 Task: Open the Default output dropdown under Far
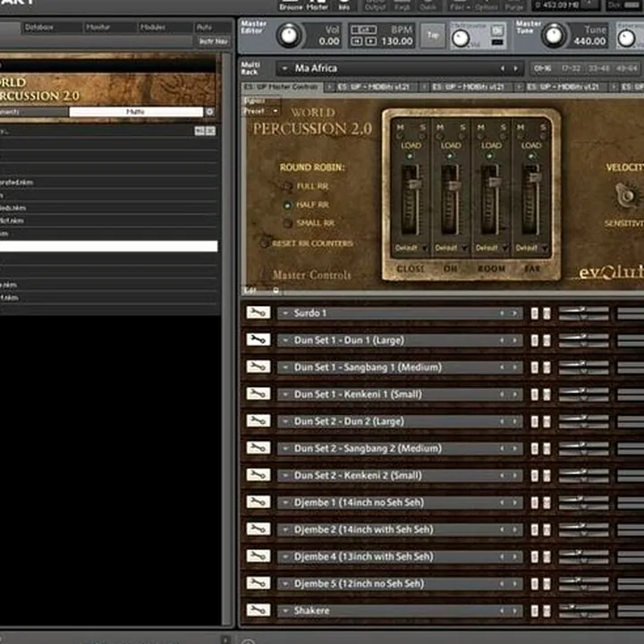pos(532,248)
